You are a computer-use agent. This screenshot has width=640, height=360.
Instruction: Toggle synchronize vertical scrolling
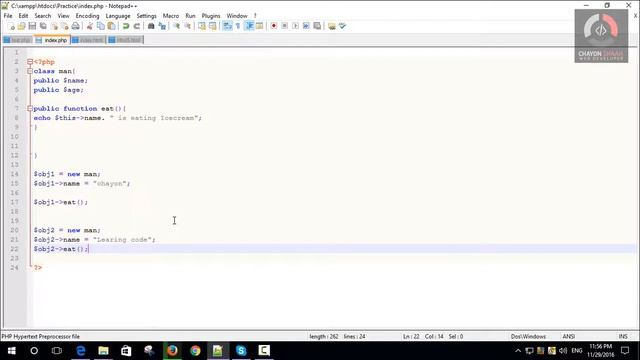pyautogui.click(x=202, y=26)
